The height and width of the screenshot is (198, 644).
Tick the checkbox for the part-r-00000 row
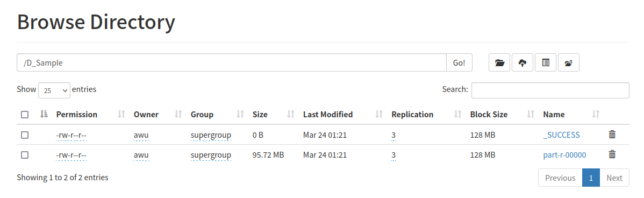click(25, 155)
